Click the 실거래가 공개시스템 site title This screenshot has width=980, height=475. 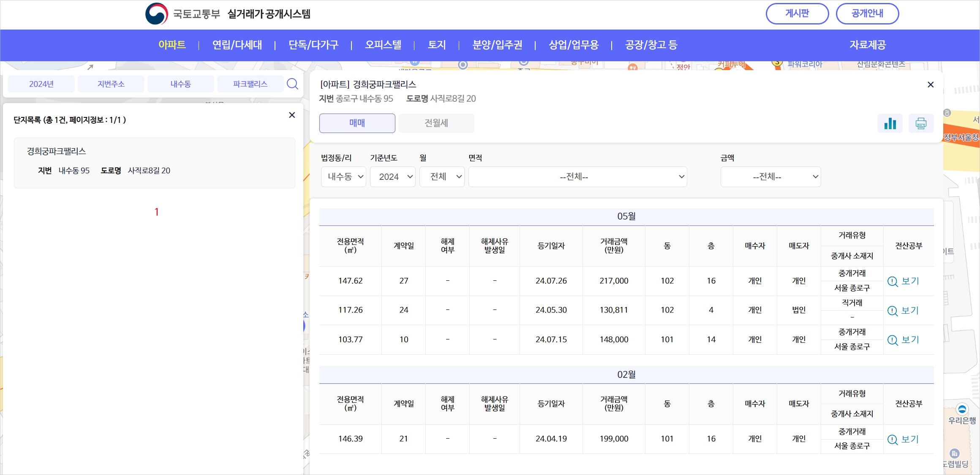[269, 14]
